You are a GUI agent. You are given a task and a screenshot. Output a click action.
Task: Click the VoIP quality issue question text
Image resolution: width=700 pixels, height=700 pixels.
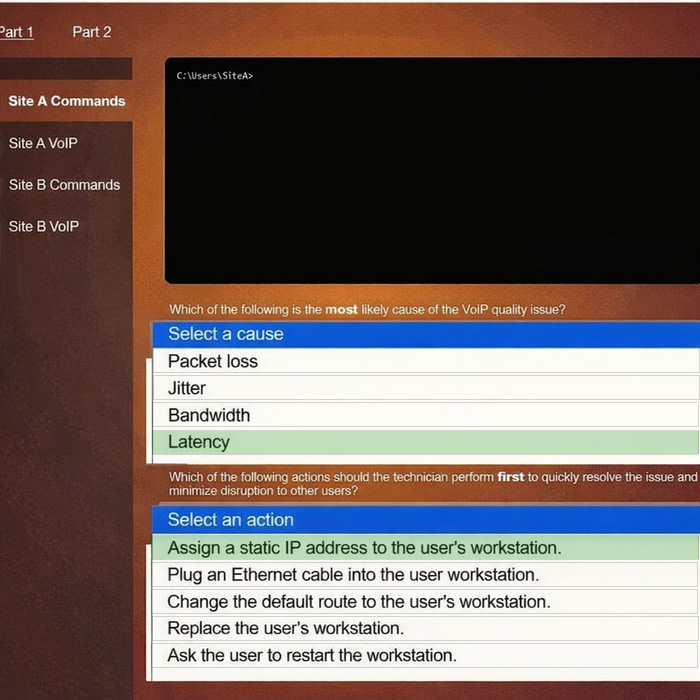[367, 310]
